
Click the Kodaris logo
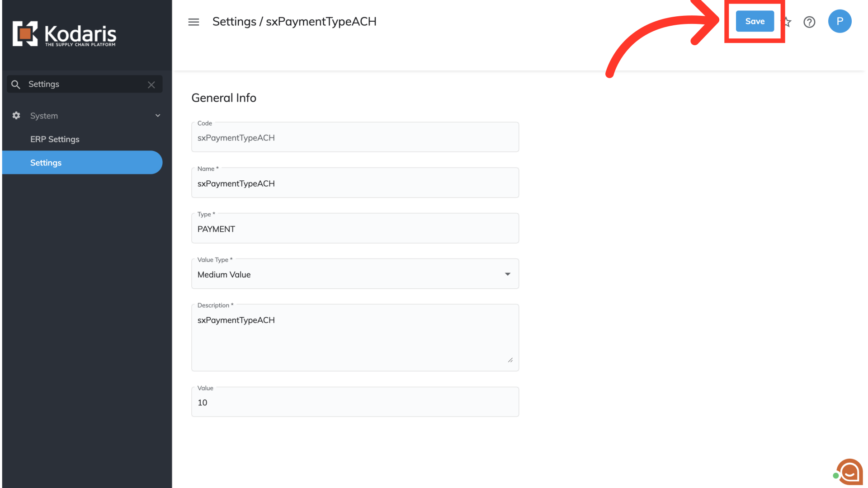(x=64, y=34)
